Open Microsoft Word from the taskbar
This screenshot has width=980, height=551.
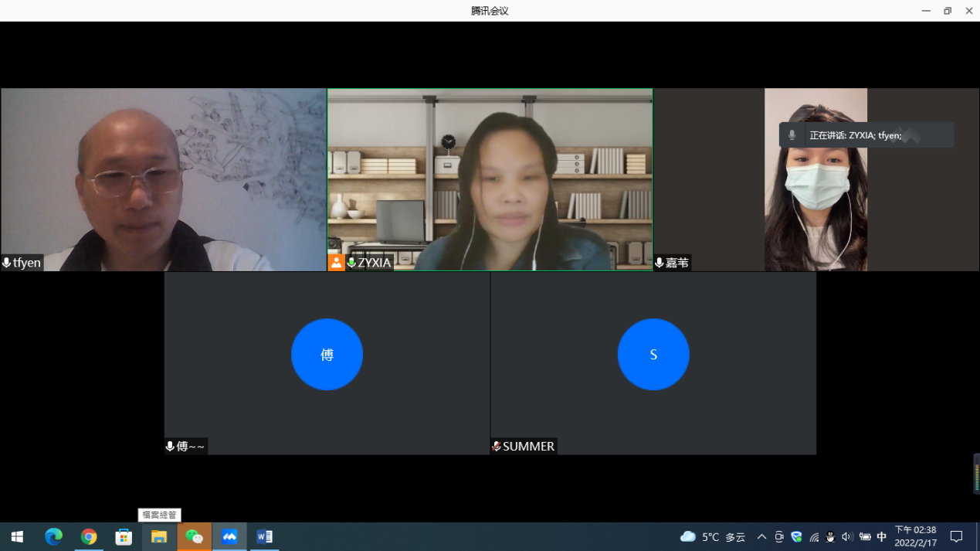pyautogui.click(x=264, y=537)
